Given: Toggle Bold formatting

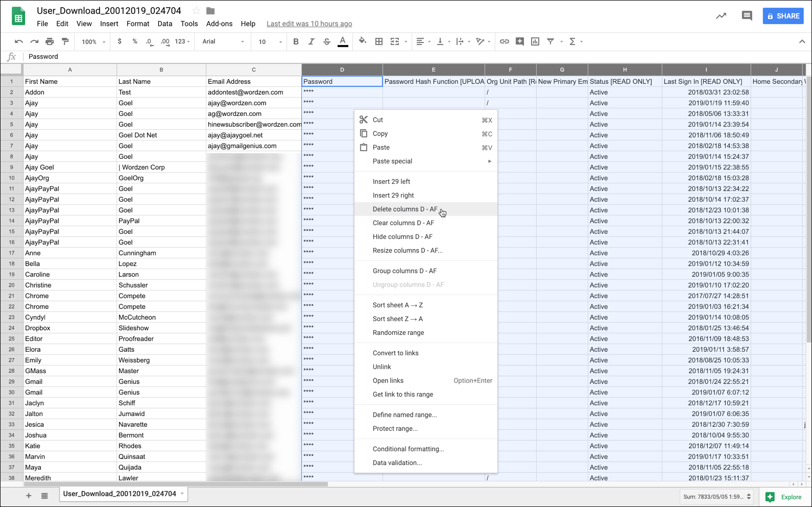Looking at the screenshot, I should pos(296,42).
